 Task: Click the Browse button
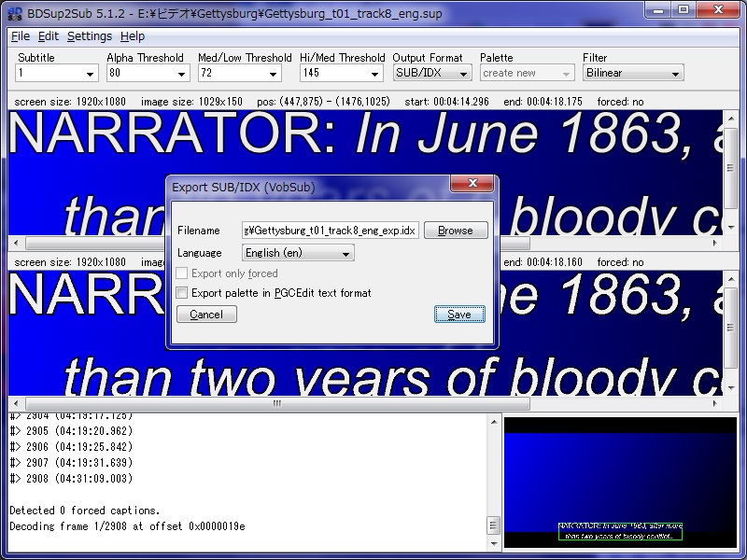(x=455, y=231)
